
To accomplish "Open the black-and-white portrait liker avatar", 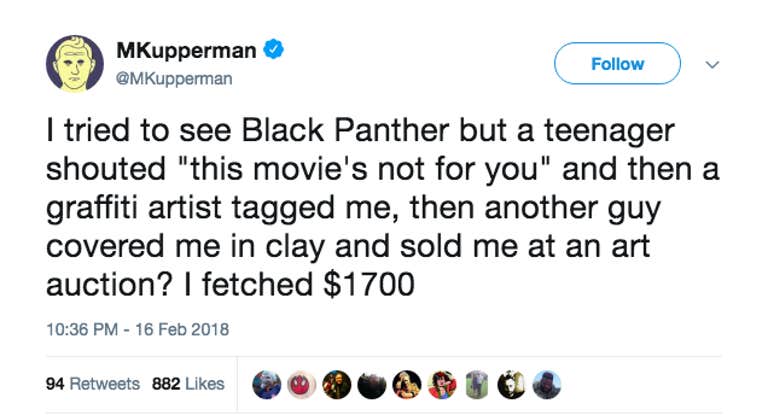I will pyautogui.click(x=512, y=385).
